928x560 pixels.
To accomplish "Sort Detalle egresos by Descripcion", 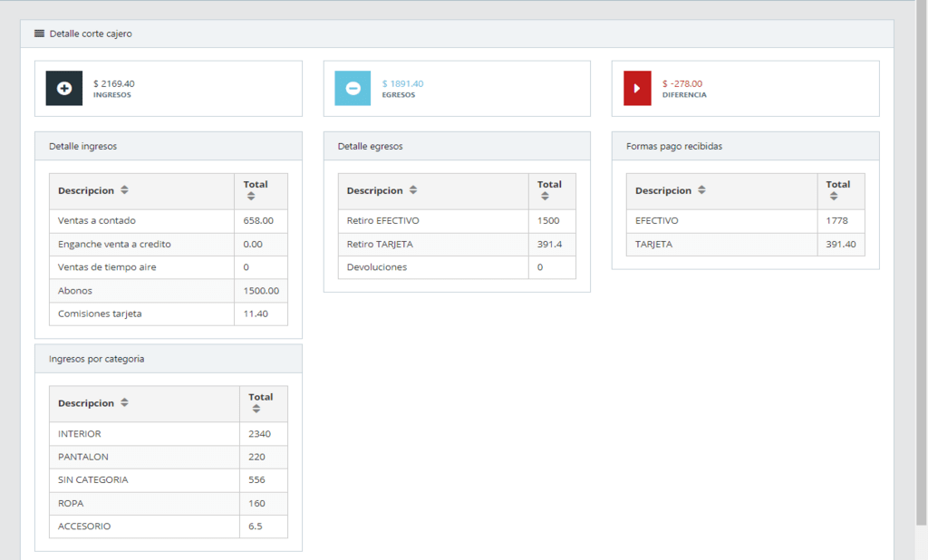I will point(413,190).
